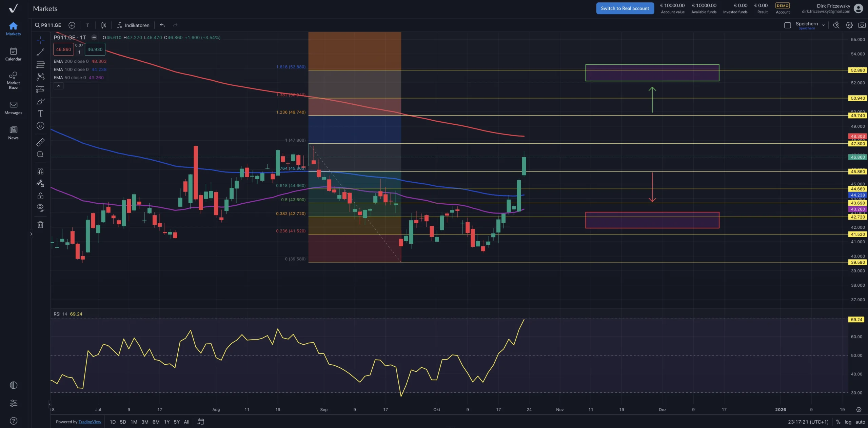The width and height of the screenshot is (868, 428).
Task: Take a chart snapshot with camera icon
Action: coord(862,25)
